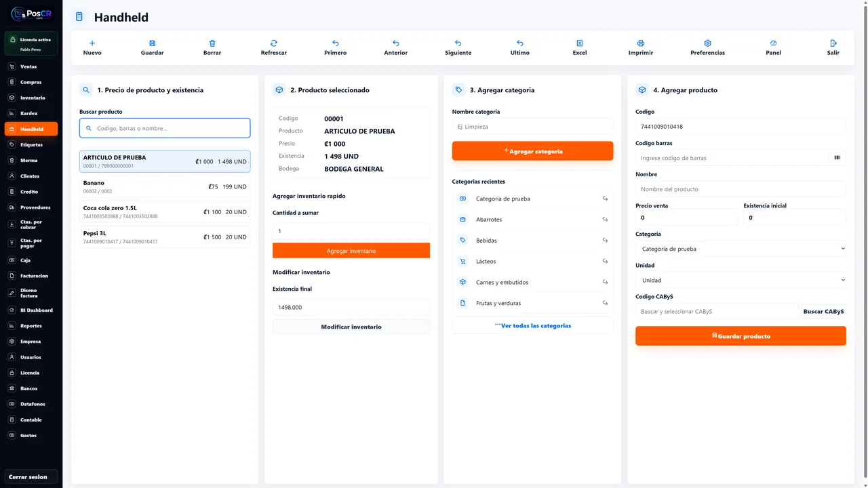Viewport: 868px width, 488px height.
Task: Open Ventas in the sidebar
Action: 31,66
